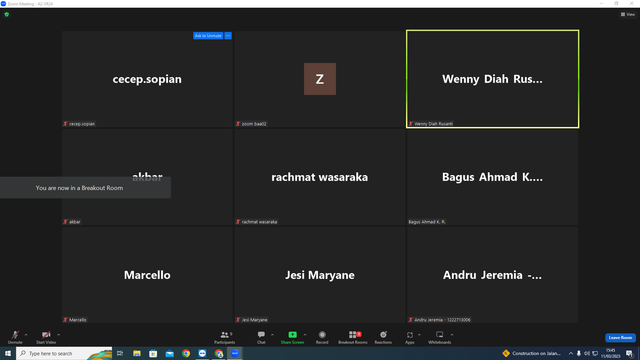This screenshot has height=360, width=640.
Task: Open the Chat panel
Action: pyautogui.click(x=261, y=337)
